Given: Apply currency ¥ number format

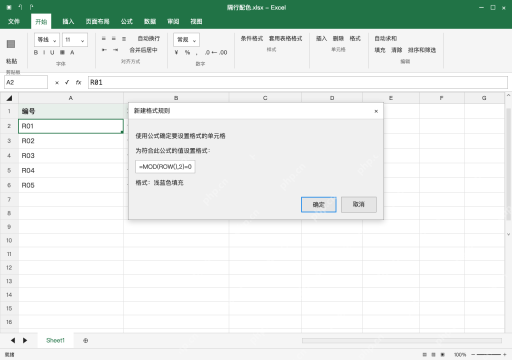Looking at the screenshot, I should (176, 52).
